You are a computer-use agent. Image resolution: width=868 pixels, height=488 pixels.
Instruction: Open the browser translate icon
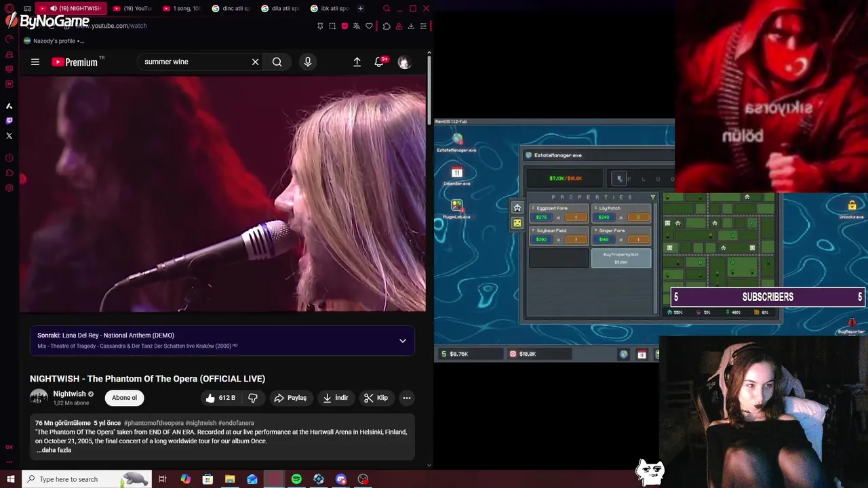point(357,26)
